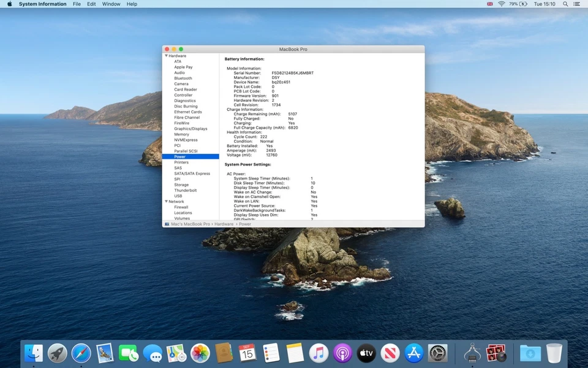This screenshot has width=588, height=368.
Task: Open Apple TV icon in Dock
Action: coord(366,353)
